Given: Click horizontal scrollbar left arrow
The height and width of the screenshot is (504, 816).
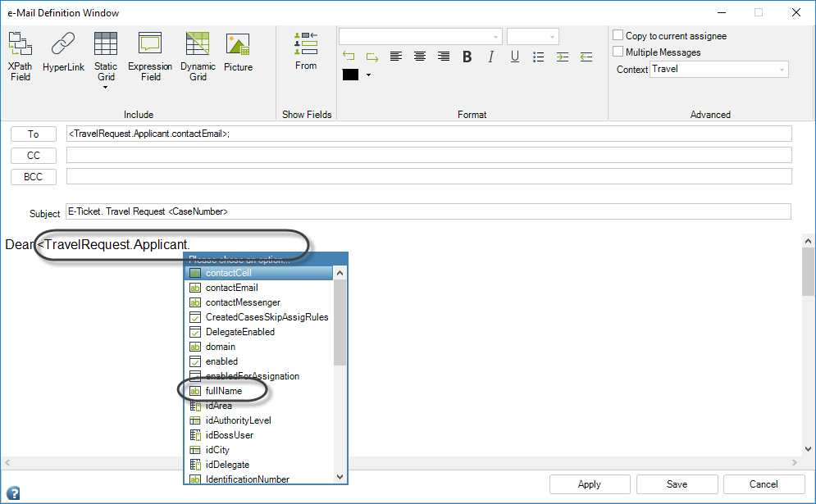Looking at the screenshot, I should point(7,462).
